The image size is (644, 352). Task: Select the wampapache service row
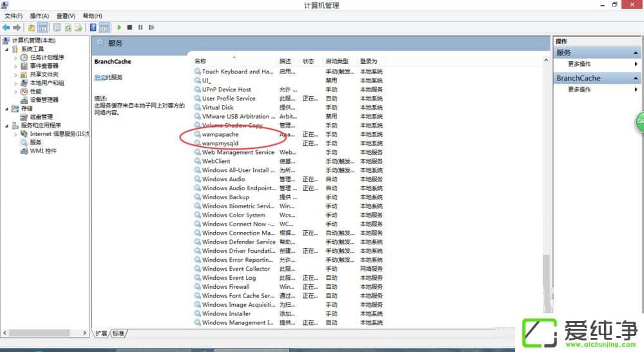(x=289, y=135)
